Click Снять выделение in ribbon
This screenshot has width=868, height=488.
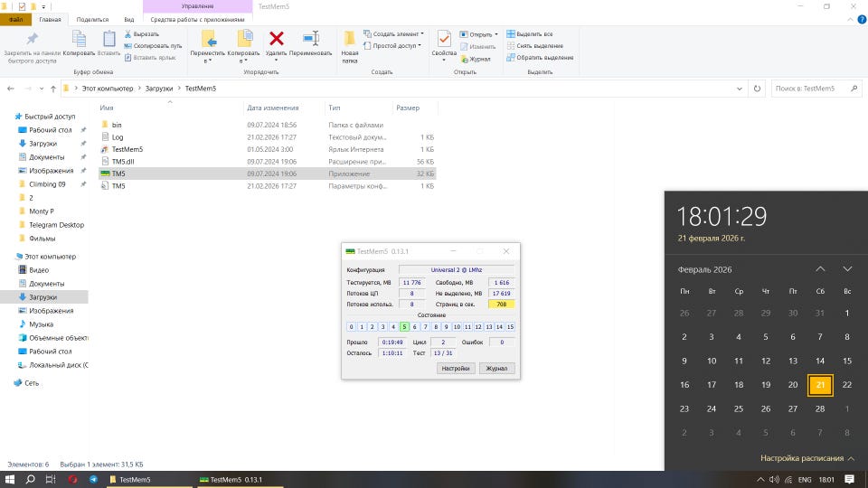[x=534, y=46]
